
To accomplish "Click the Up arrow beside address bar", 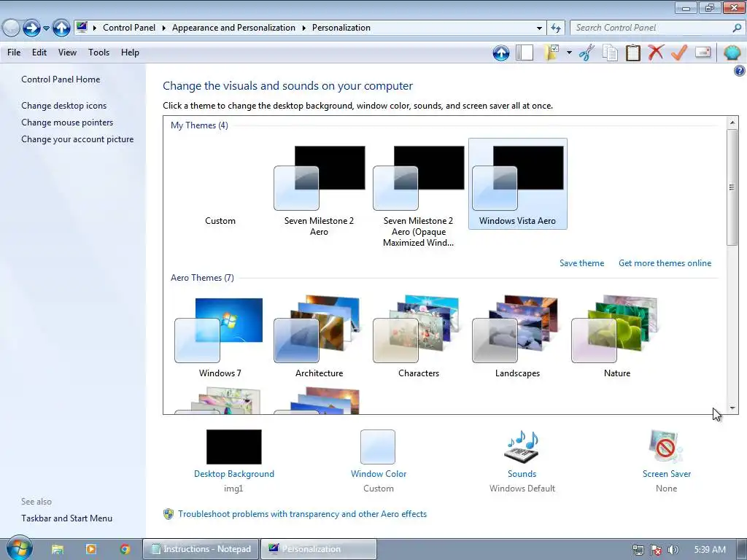I will point(61,28).
